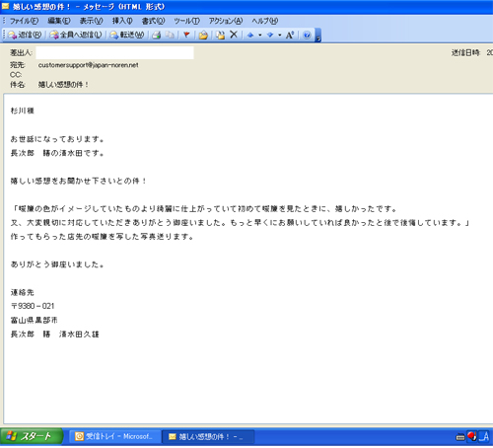
Task: Flag message with the red flag icon
Action: (x=186, y=35)
